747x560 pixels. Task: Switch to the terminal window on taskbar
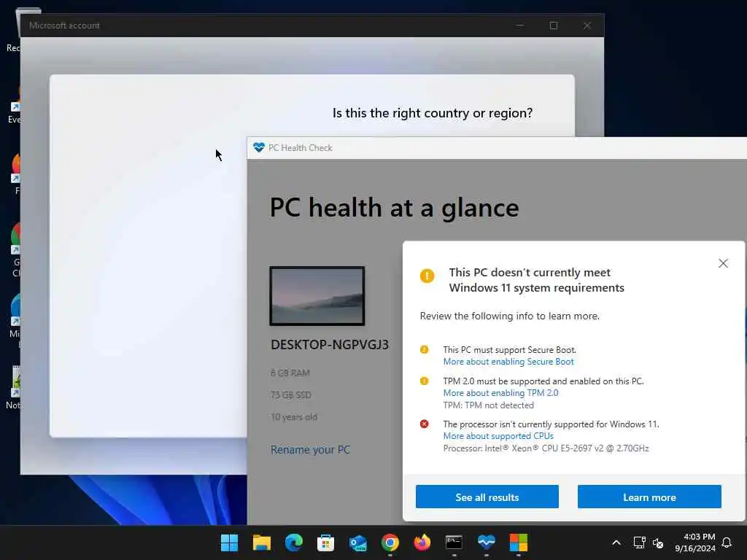(x=454, y=542)
